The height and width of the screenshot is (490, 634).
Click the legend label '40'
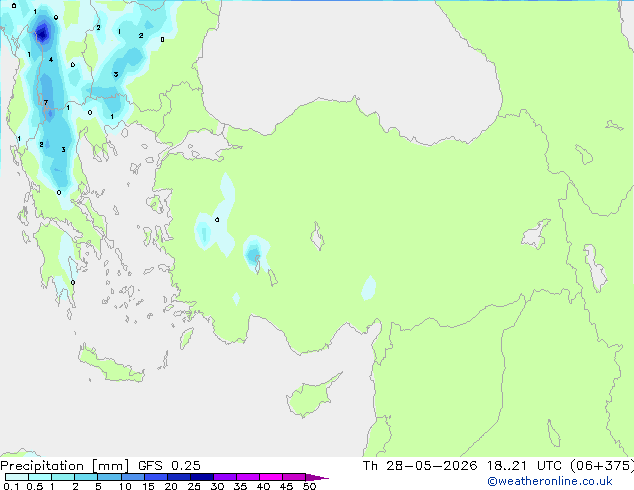263,486
